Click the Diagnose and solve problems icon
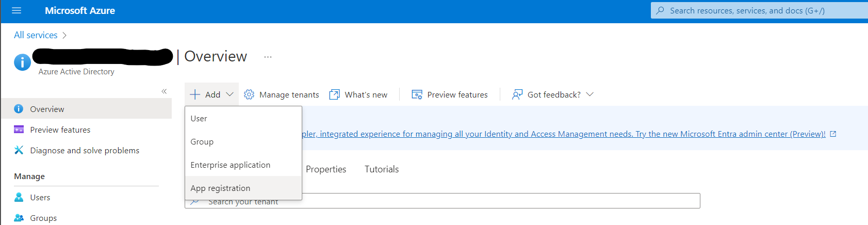This screenshot has width=868, height=225. [19, 150]
